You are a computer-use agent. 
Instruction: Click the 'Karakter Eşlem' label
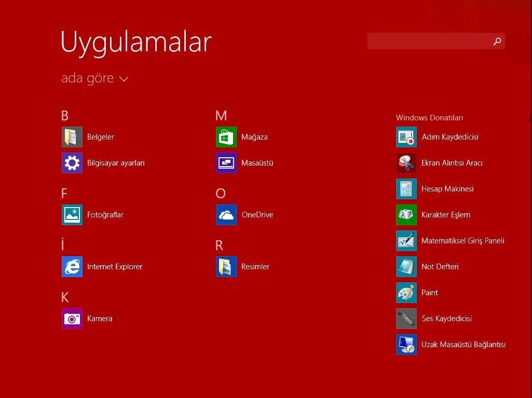(x=446, y=215)
